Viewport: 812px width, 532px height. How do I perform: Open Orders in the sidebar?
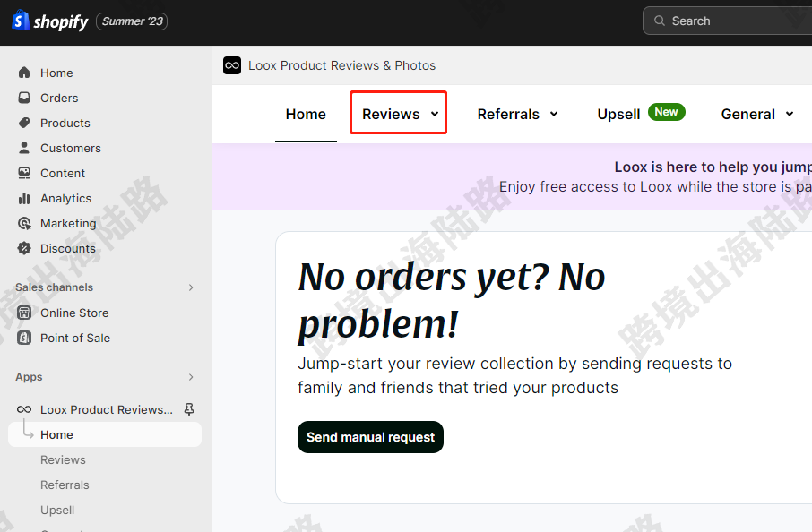tap(59, 98)
